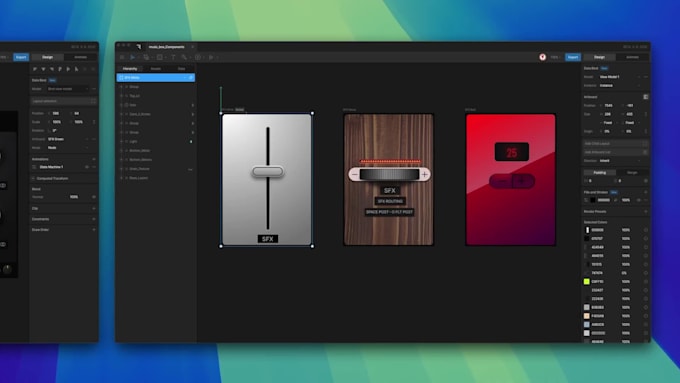
Task: Pick the Artboard tool in main toolbar
Action: pos(160,57)
